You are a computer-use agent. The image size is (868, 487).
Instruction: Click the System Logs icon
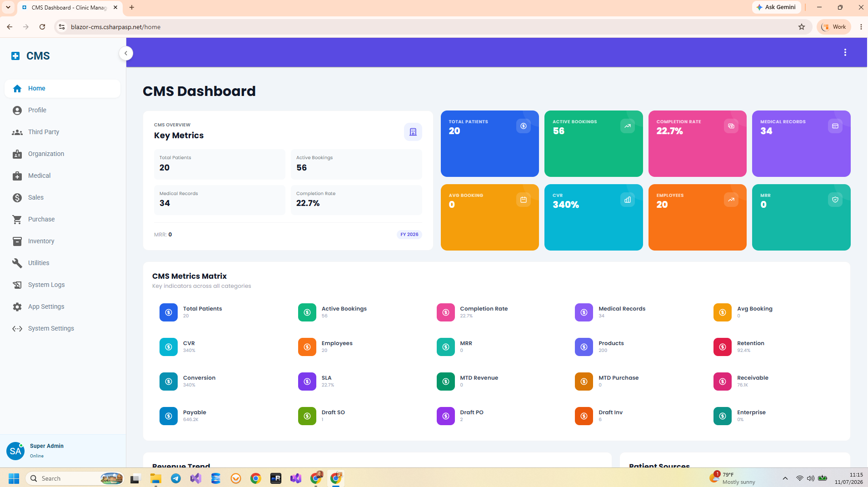pyautogui.click(x=17, y=285)
